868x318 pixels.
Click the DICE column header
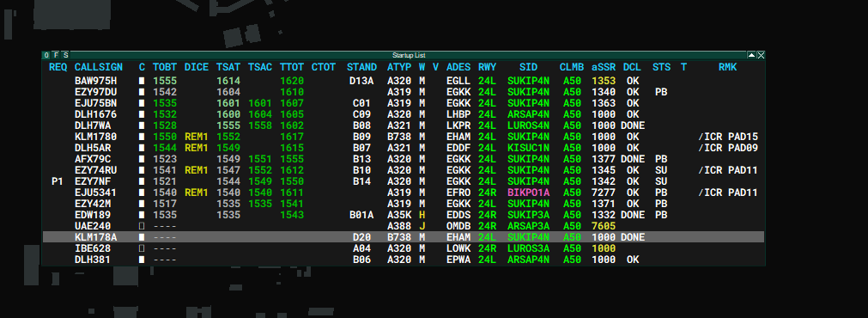pos(197,67)
